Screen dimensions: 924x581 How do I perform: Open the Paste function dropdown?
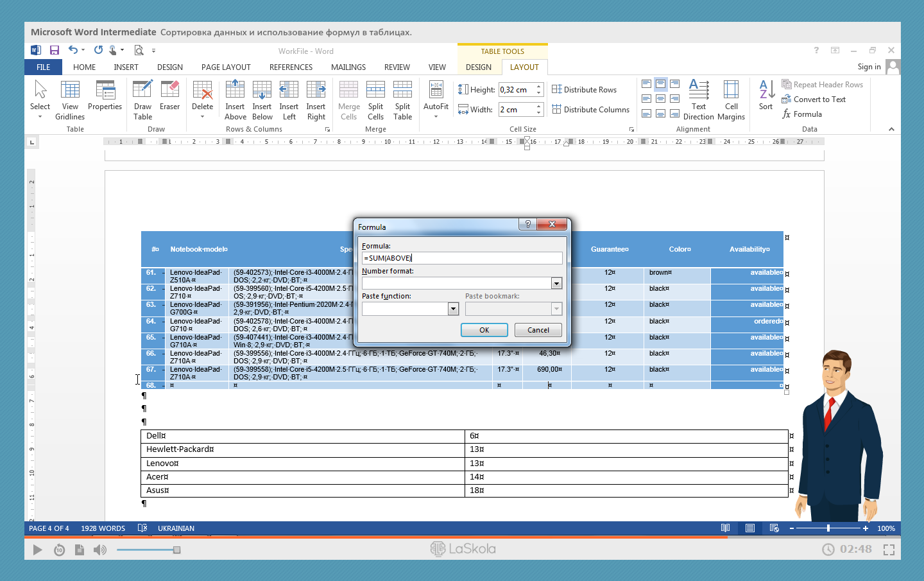(453, 309)
